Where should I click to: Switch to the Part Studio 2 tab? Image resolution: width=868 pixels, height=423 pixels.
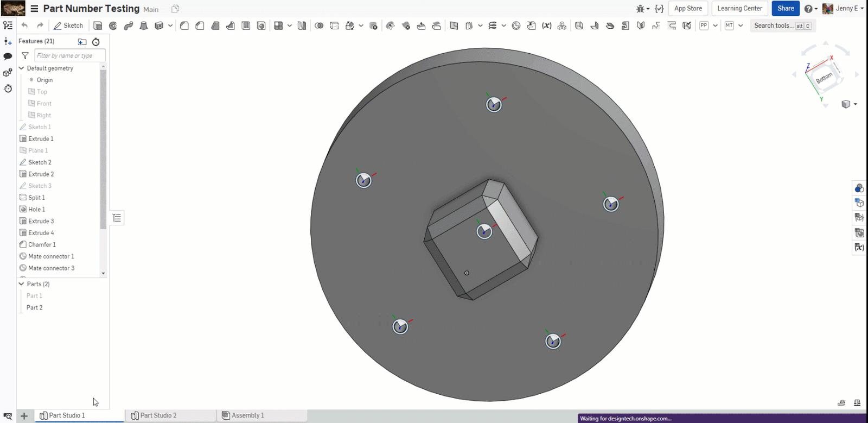[158, 415]
